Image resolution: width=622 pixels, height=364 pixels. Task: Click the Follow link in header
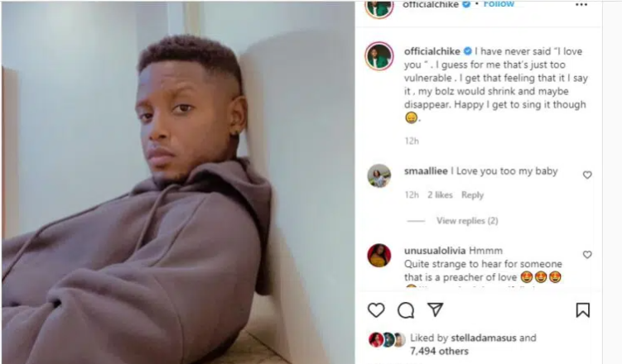pos(499,4)
